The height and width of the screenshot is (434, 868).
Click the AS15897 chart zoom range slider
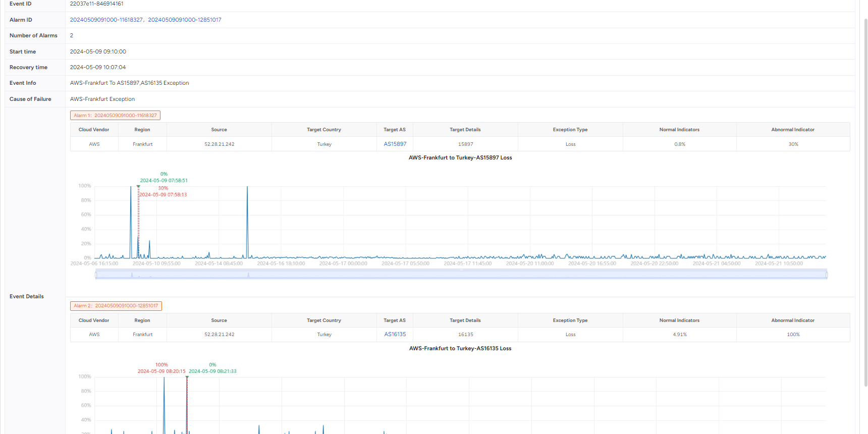(461, 275)
